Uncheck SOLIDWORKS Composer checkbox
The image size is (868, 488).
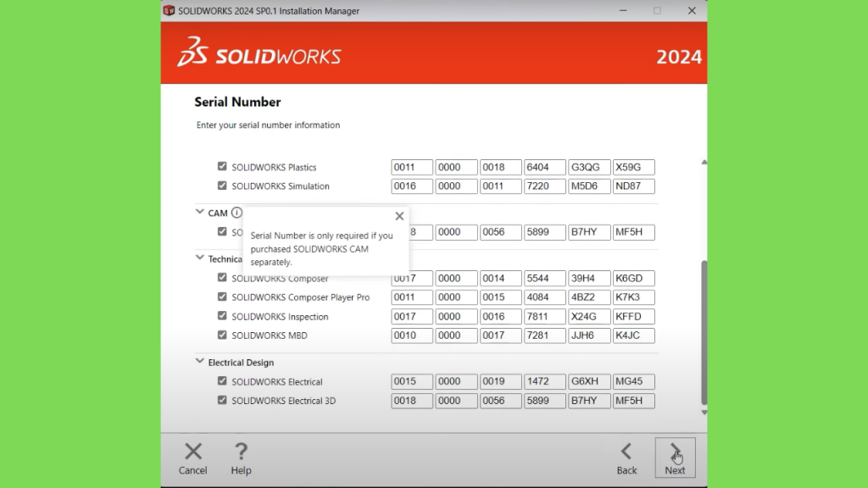pyautogui.click(x=222, y=277)
